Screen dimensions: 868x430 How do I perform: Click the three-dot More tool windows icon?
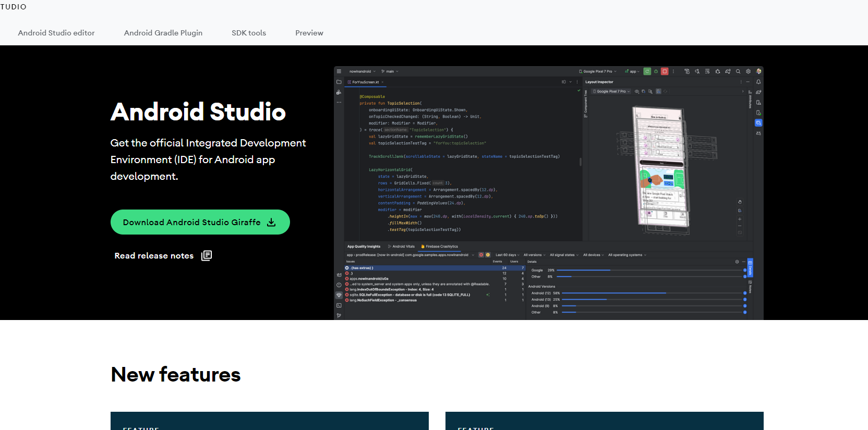click(x=339, y=102)
